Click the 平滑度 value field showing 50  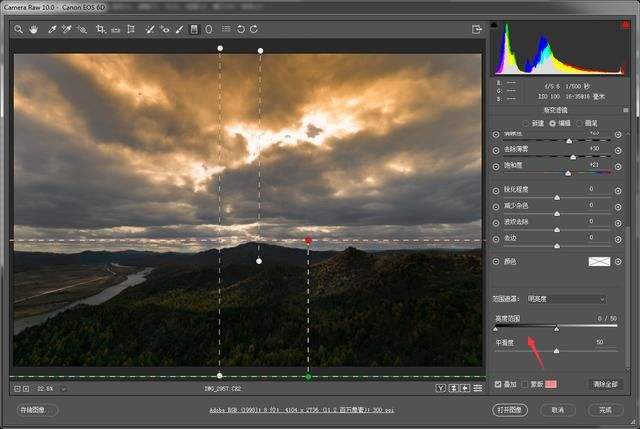(x=600, y=342)
